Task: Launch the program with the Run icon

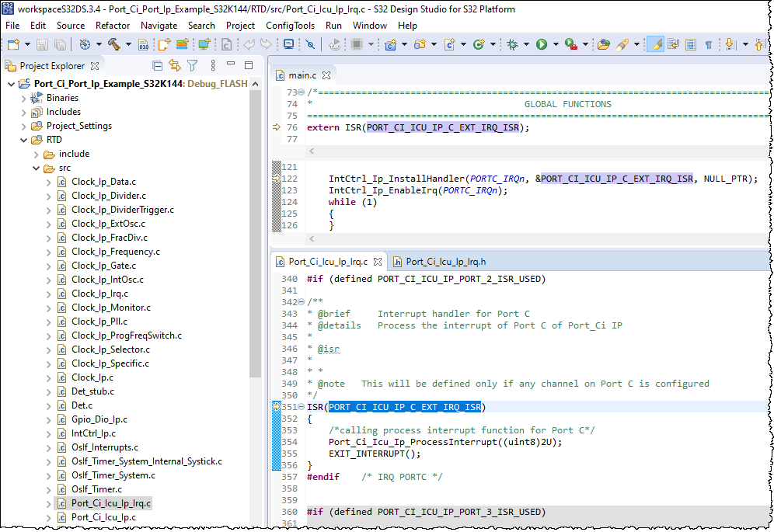Action: click(540, 45)
